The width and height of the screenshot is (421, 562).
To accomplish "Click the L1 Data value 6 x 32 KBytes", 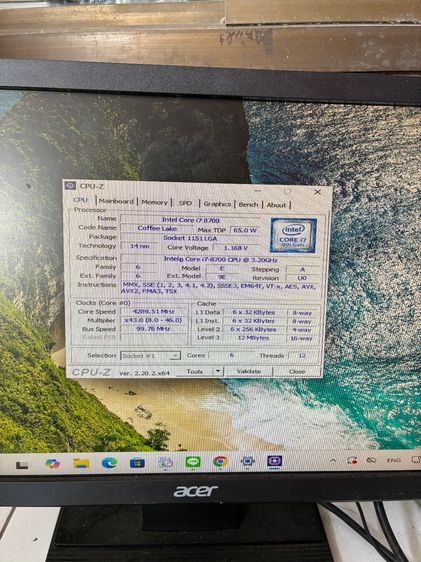I will click(253, 313).
